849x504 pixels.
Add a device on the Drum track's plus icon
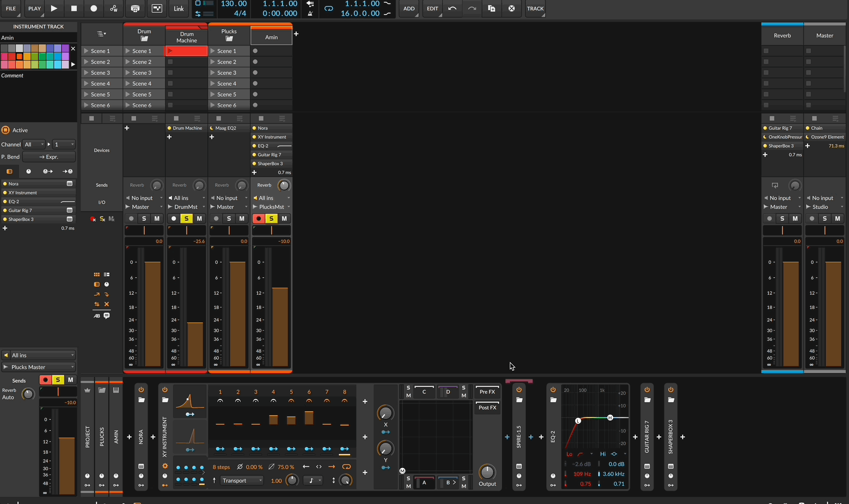coord(127,128)
